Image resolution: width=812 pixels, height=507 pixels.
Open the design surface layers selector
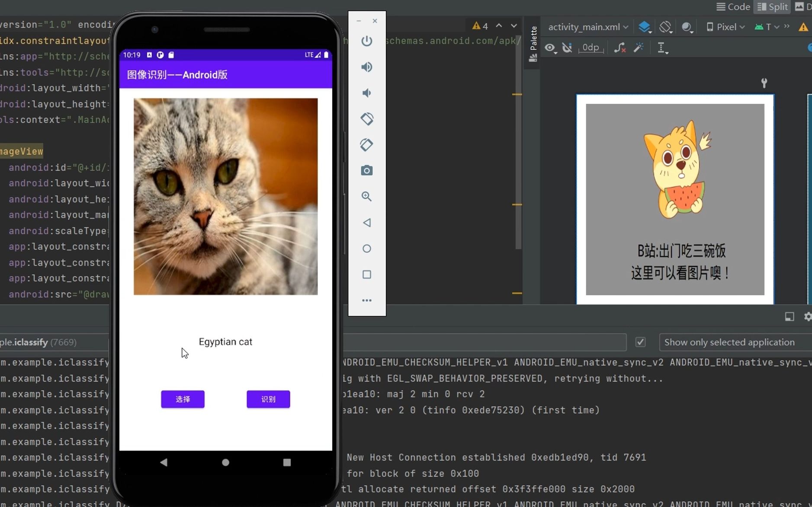[645, 27]
